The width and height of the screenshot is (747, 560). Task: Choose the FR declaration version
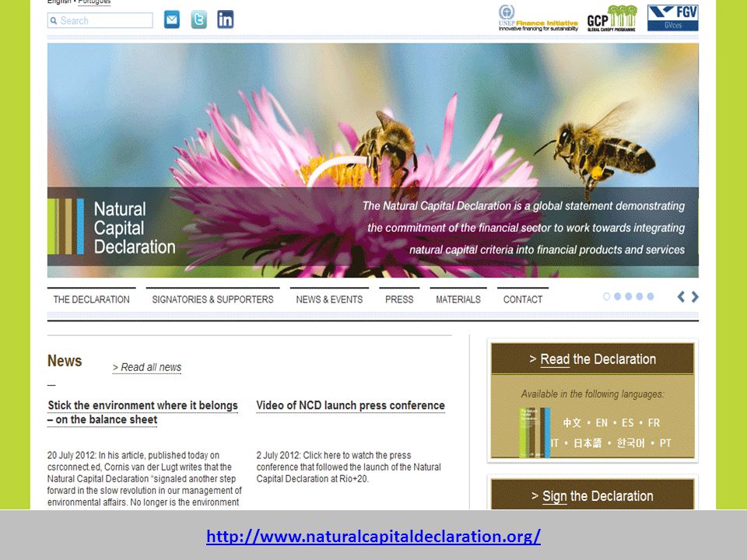click(654, 423)
